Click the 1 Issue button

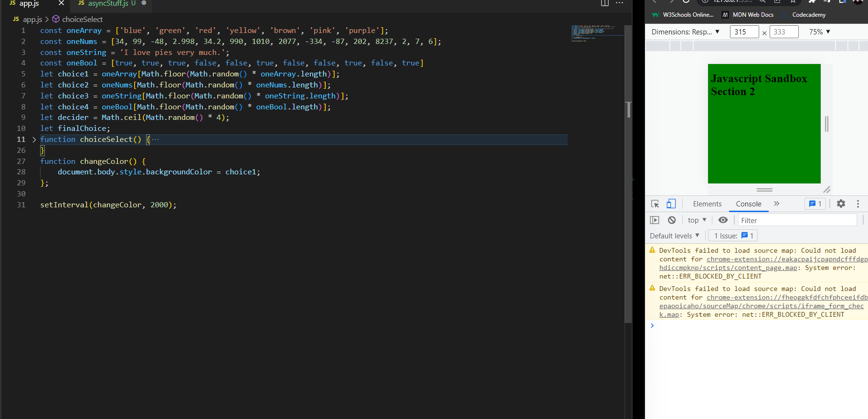734,236
